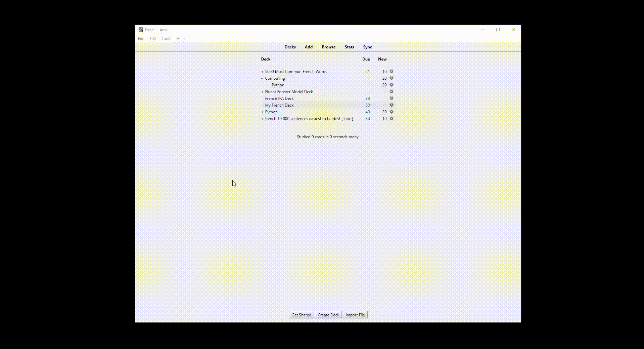644x349 pixels.
Task: Select the My French Deck entry
Action: click(x=279, y=105)
